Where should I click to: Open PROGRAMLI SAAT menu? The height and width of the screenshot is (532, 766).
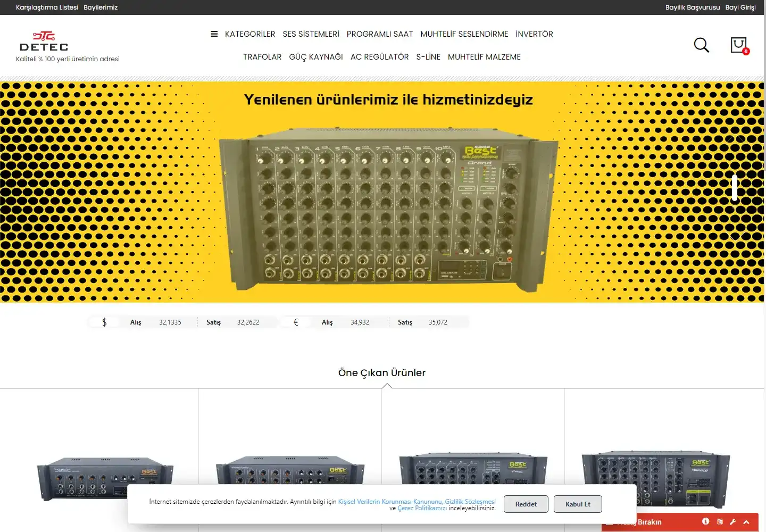tap(380, 34)
